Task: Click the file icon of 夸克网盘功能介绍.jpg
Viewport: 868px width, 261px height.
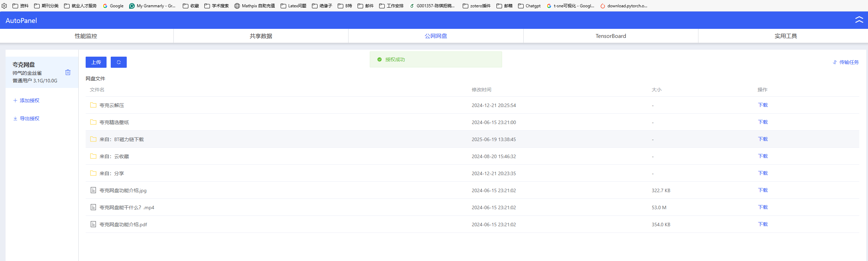Action: [x=93, y=190]
